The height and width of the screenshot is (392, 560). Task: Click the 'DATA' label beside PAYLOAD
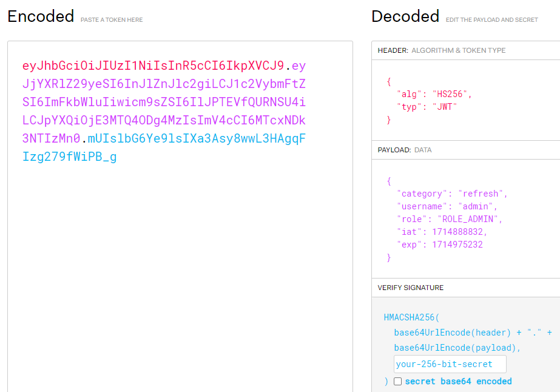(423, 150)
